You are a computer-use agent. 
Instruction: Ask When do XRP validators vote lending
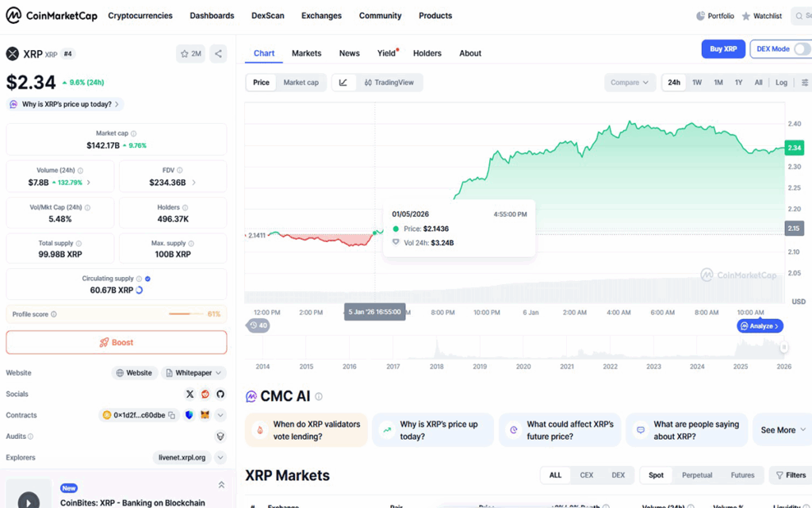306,429
